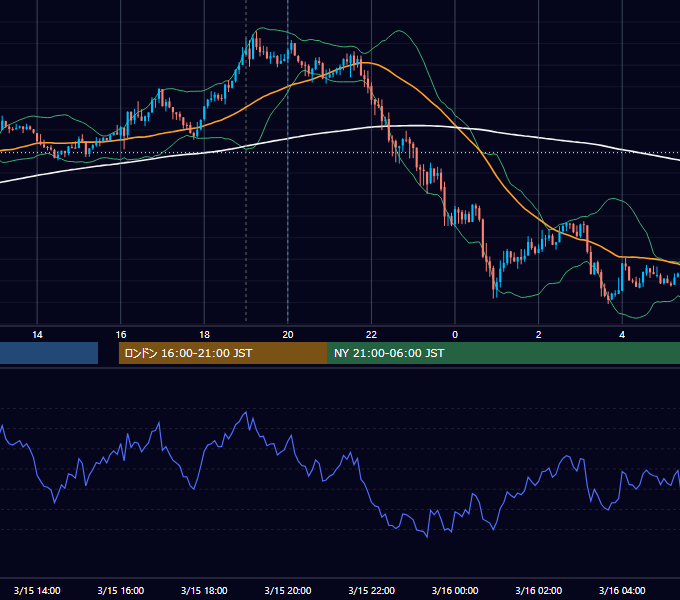The width and height of the screenshot is (680, 600).
Task: Click the hour 22 axis label
Action: (371, 335)
